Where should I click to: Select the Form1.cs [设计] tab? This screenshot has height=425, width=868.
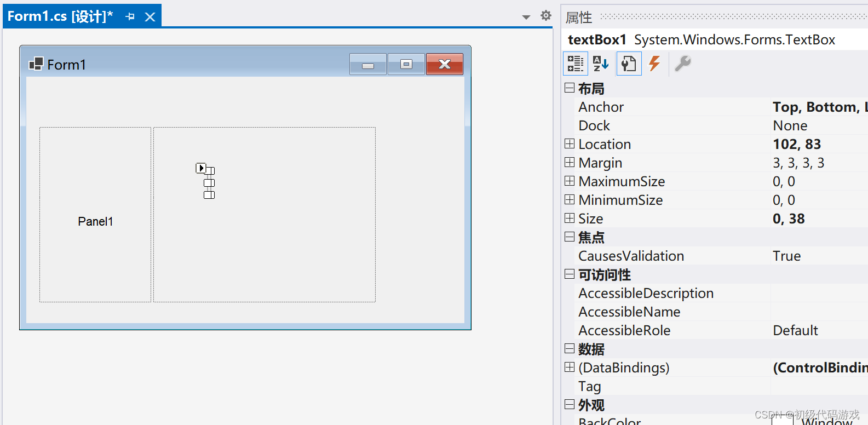coord(60,16)
